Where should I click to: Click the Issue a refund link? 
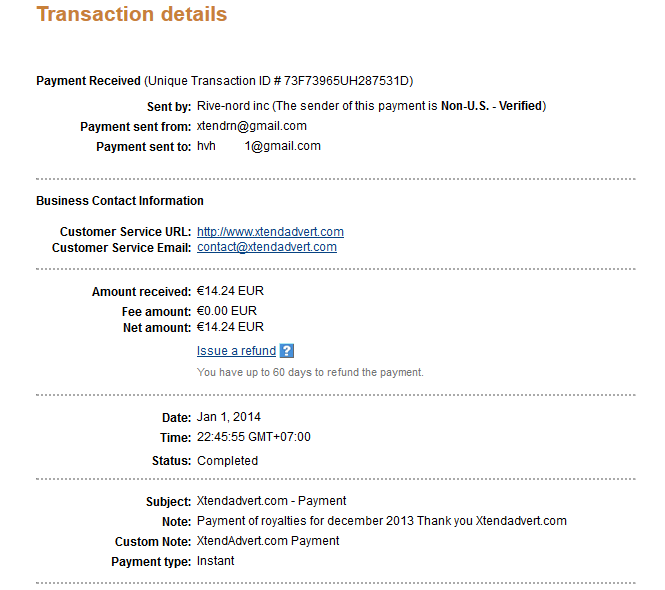[236, 351]
